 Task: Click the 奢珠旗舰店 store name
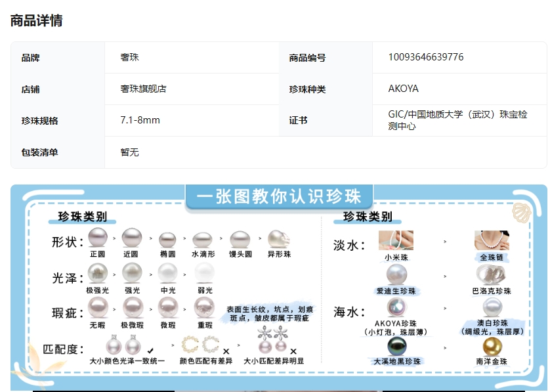tap(143, 89)
